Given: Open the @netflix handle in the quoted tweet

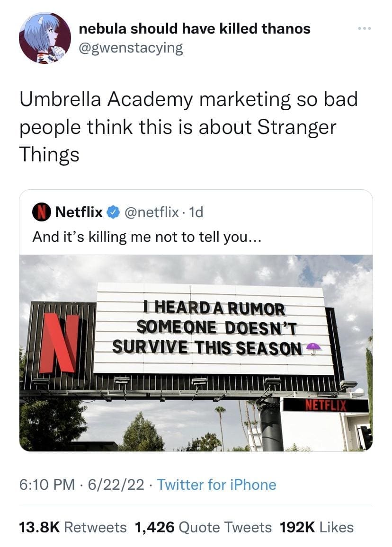Looking at the screenshot, I should 152,212.
